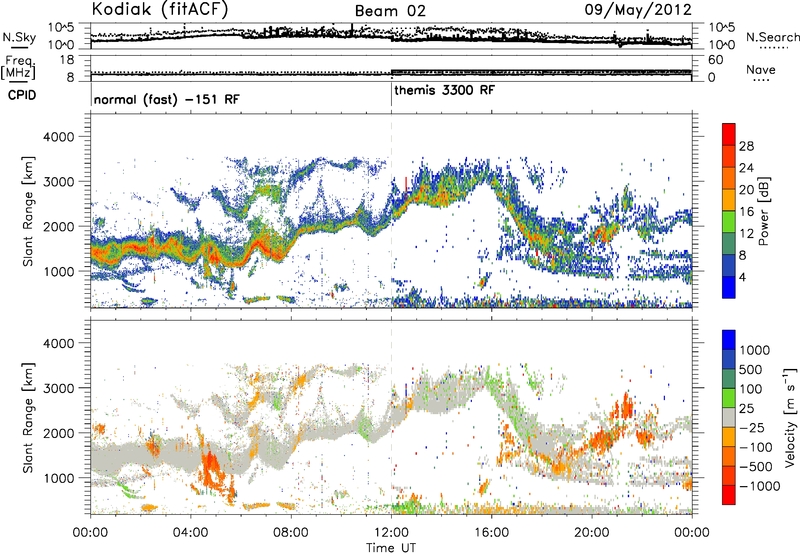Click the date '09/May/2012'
This screenshot has height=554, width=800.
point(638,10)
